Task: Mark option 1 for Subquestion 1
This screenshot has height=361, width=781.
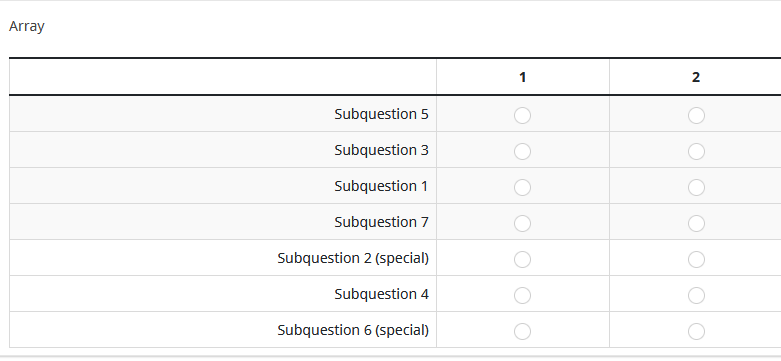Action: 522,187
